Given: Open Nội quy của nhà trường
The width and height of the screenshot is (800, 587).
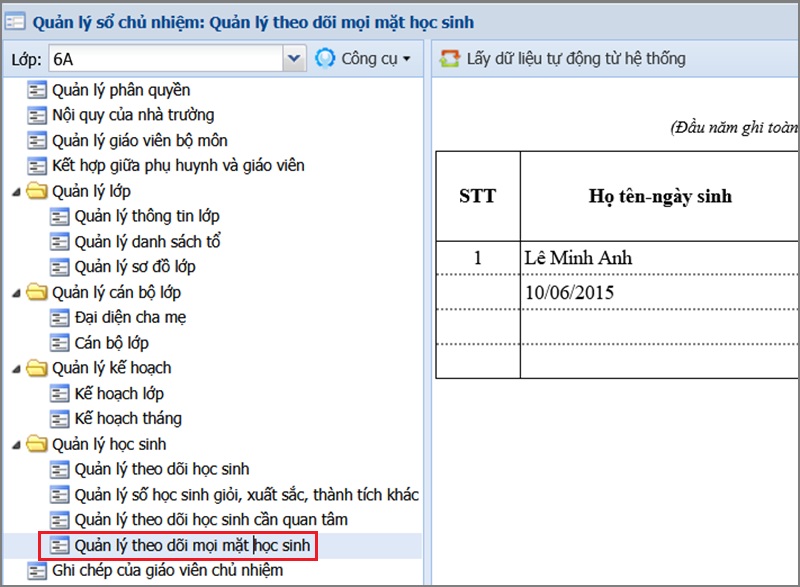Looking at the screenshot, I should coord(133,115).
